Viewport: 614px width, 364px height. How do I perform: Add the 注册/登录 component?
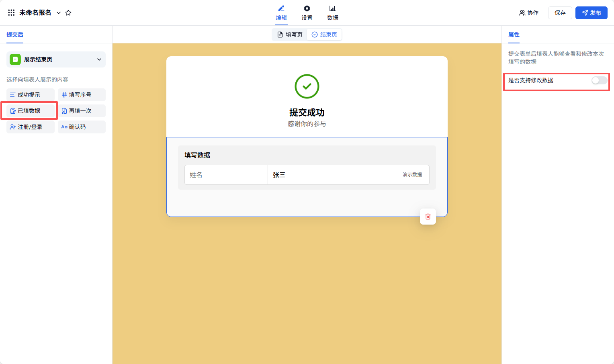click(31, 127)
